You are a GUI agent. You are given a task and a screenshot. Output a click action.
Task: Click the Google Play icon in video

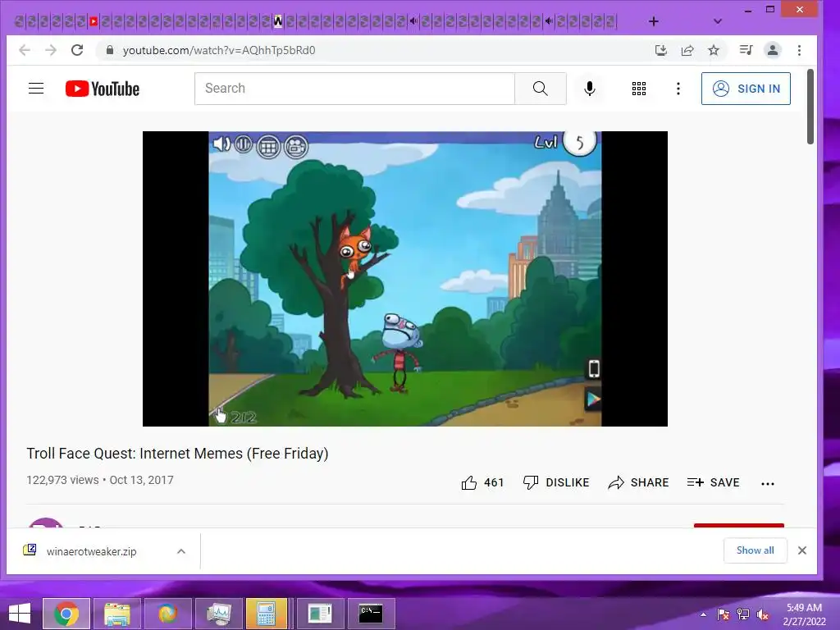[x=592, y=399]
